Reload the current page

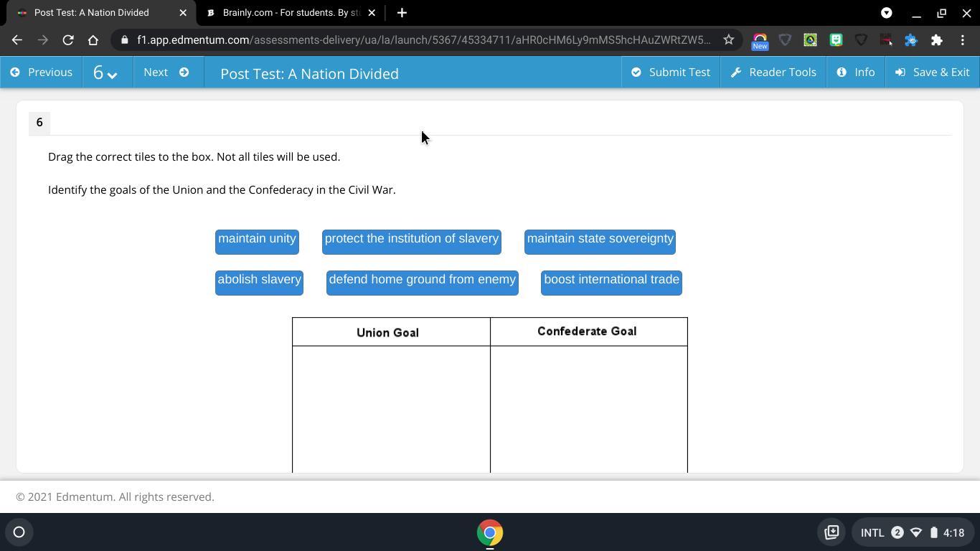68,40
